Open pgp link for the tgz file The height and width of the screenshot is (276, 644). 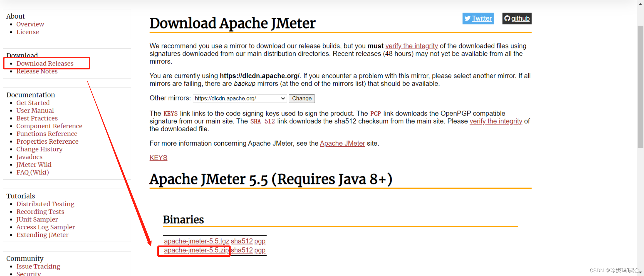260,241
